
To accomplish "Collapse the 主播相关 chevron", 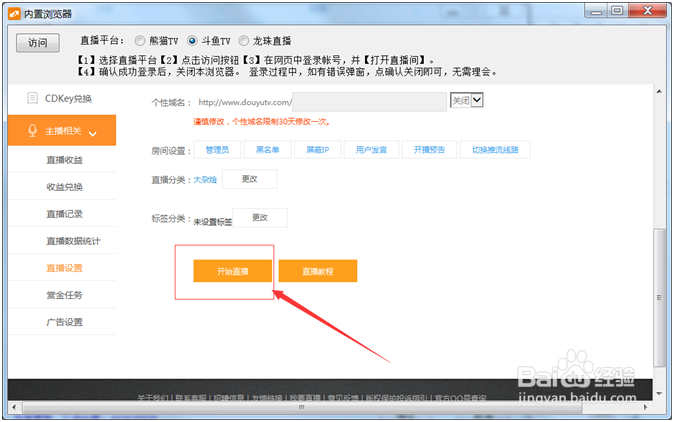I will click(92, 134).
